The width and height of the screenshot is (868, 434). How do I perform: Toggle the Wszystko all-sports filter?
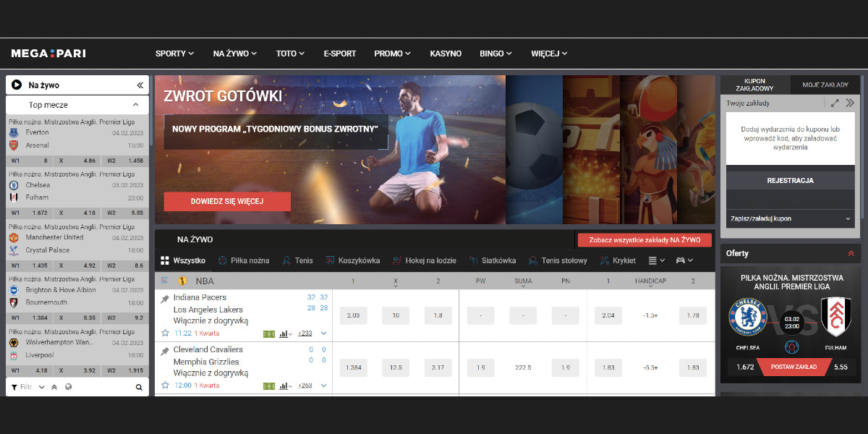pos(183,260)
